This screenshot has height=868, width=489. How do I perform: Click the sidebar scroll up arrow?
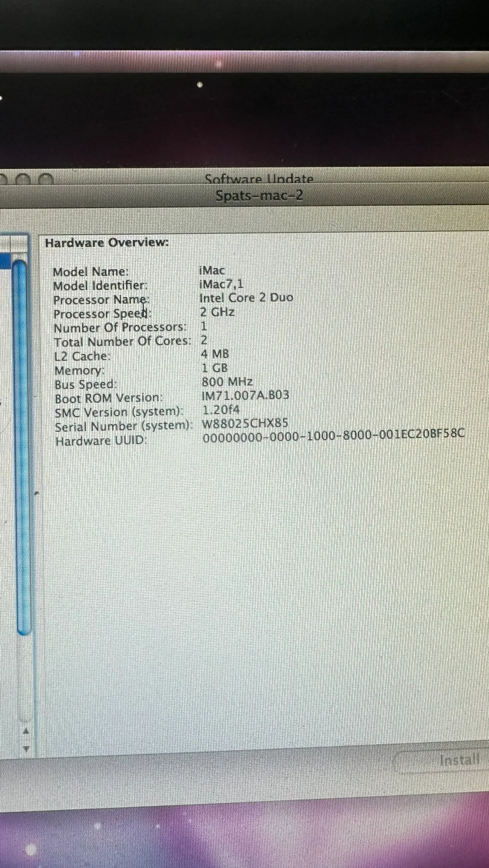pos(26,731)
